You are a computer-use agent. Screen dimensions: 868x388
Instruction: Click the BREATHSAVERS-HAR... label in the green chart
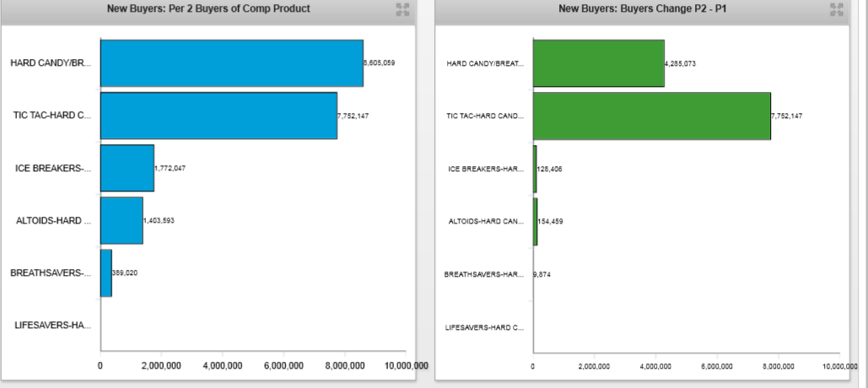point(484,274)
